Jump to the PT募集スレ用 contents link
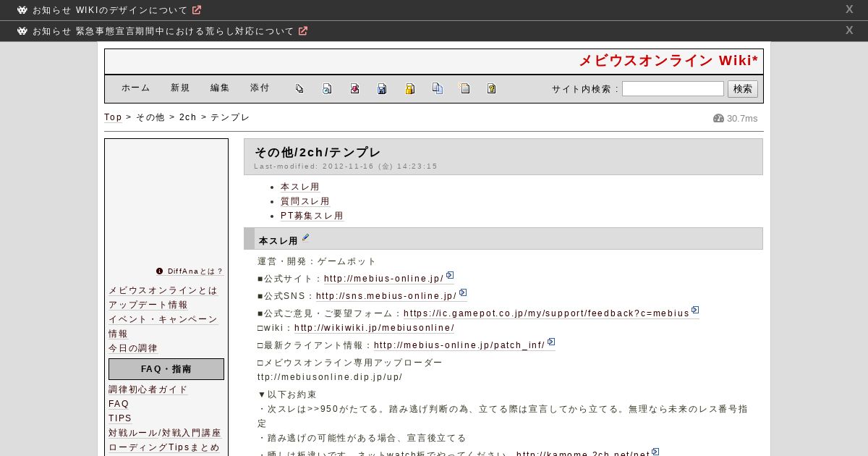Screen dimensions: 868x456 point(312,216)
